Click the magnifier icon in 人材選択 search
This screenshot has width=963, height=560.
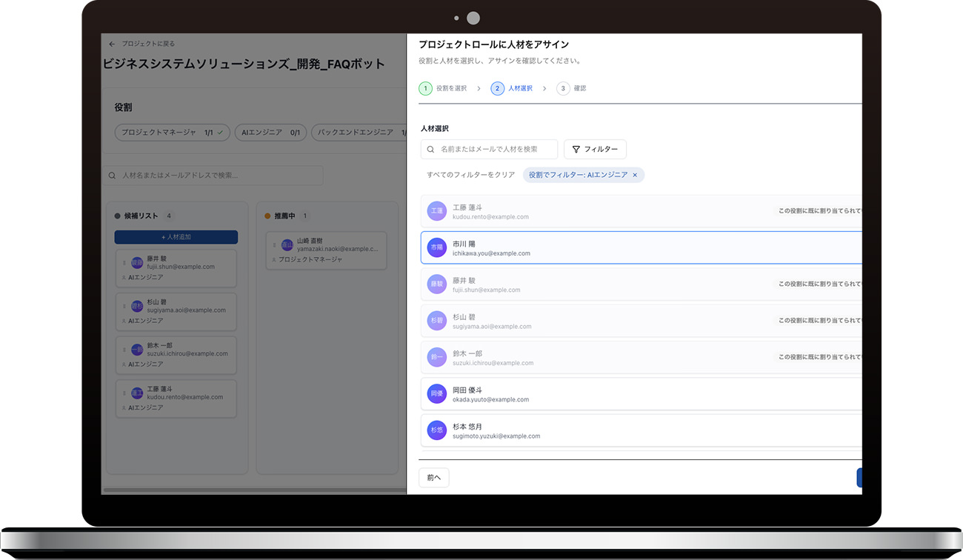click(430, 150)
